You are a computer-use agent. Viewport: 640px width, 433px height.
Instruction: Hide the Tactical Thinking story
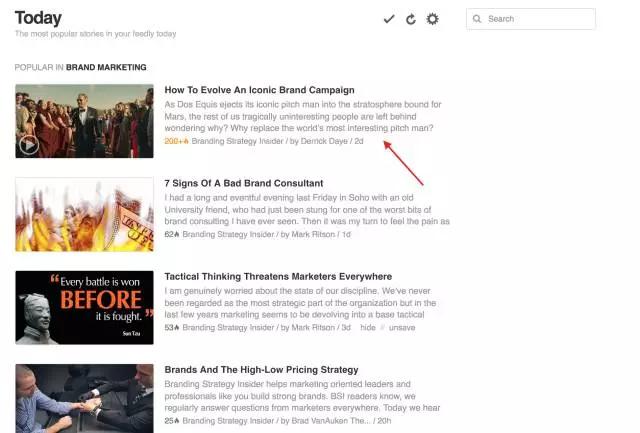pos(368,327)
